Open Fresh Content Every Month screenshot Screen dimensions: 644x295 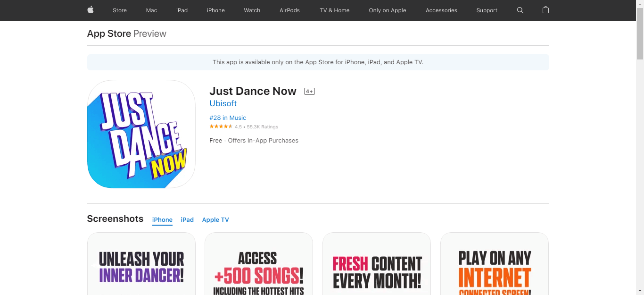377,264
